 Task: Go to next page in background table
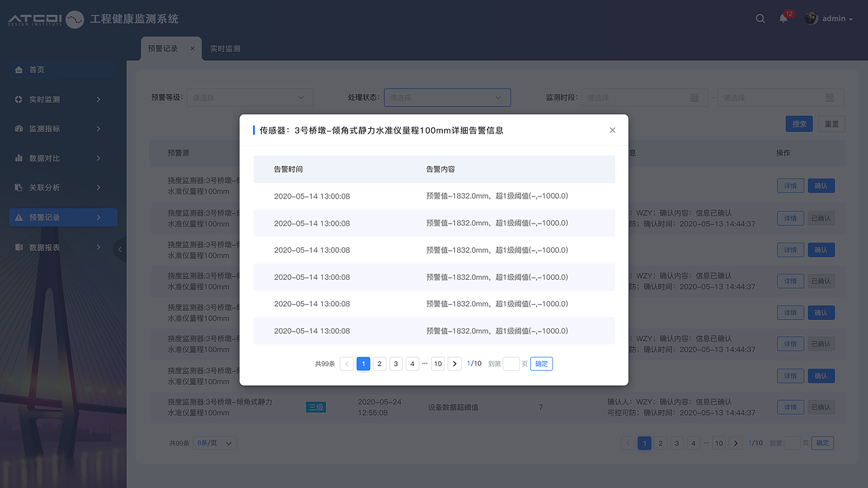[x=736, y=443]
